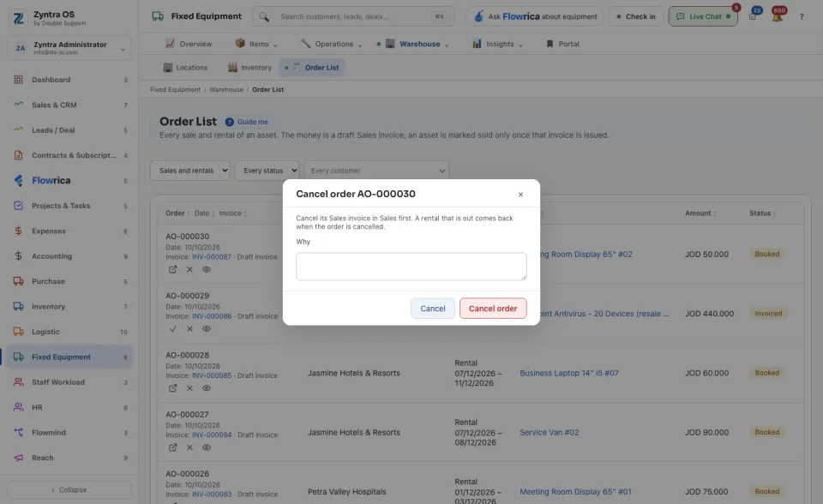
Task: Open Contracts & Subscriptions in sidebar
Action: pyautogui.click(x=69, y=155)
